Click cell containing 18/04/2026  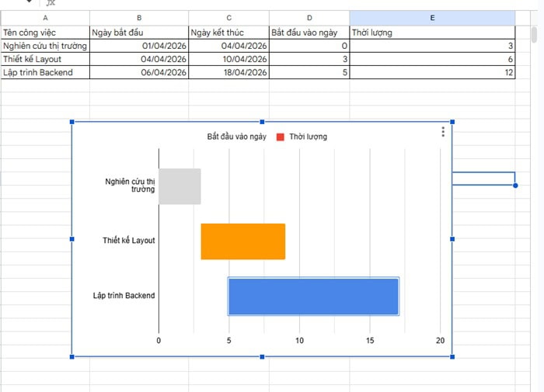click(x=228, y=72)
